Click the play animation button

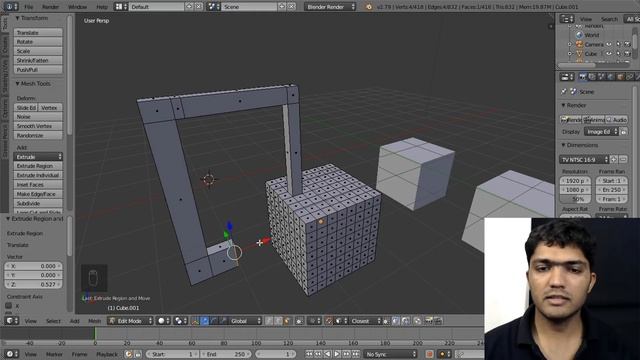click(x=337, y=354)
